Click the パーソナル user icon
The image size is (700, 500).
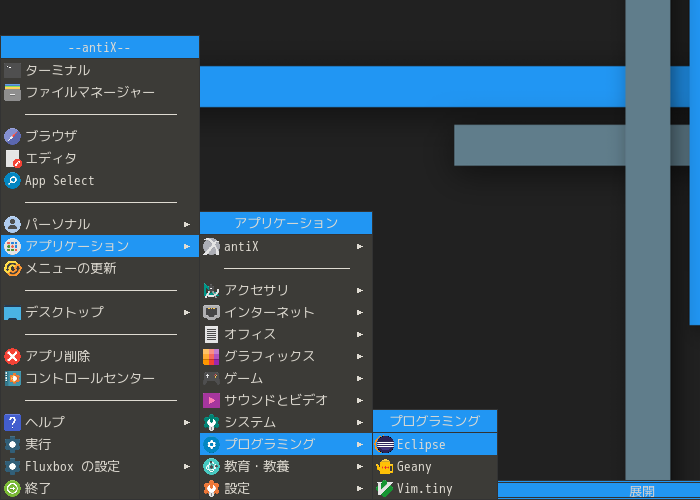click(12, 224)
